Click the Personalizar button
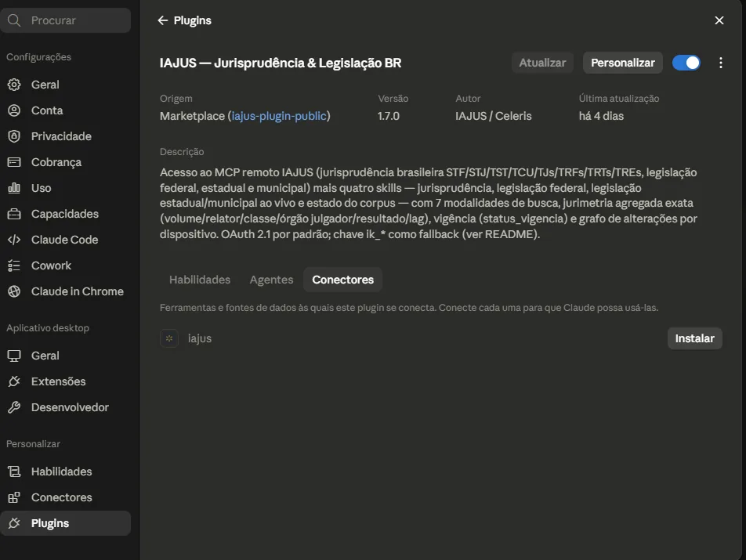Image resolution: width=746 pixels, height=560 pixels. point(623,63)
